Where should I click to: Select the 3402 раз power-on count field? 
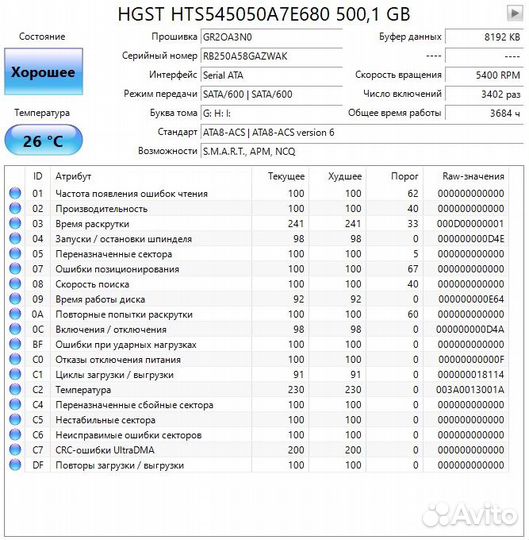(x=484, y=94)
